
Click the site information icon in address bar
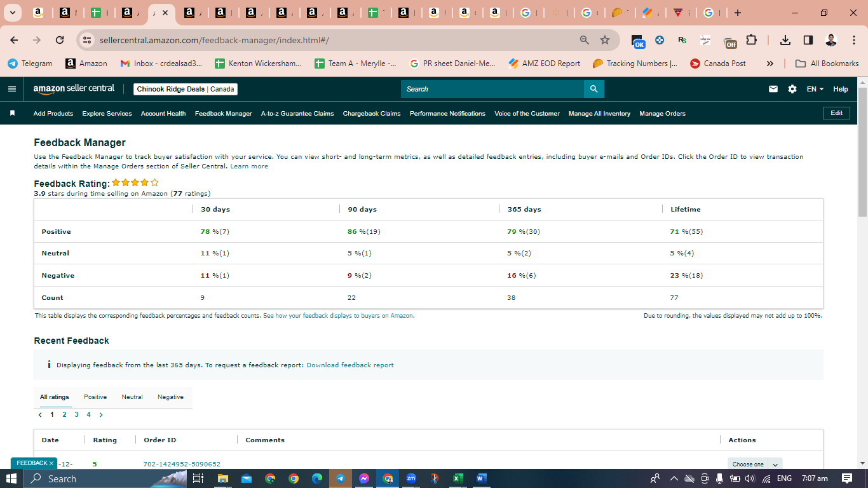[88, 40]
